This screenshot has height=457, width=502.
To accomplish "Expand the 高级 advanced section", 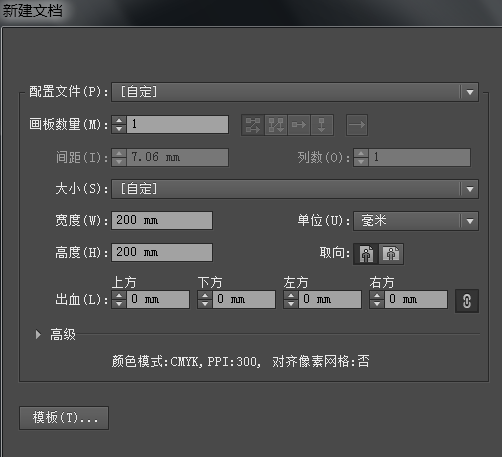I will pyautogui.click(x=38, y=334).
